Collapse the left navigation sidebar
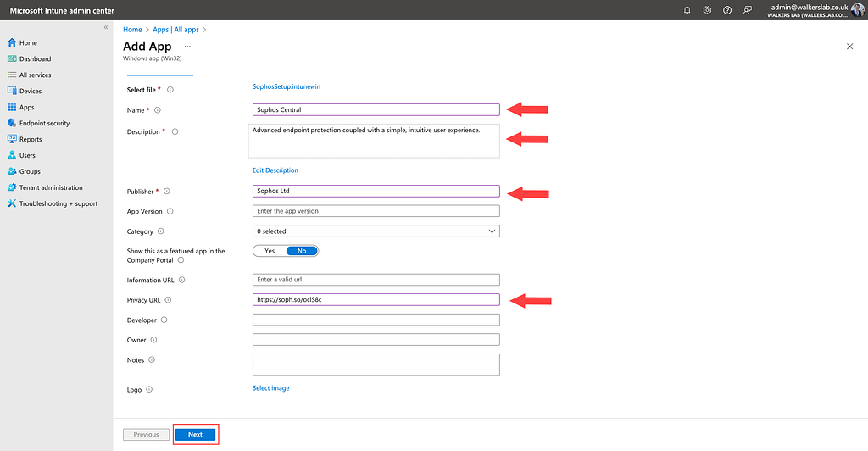The image size is (868, 451). coord(106,28)
